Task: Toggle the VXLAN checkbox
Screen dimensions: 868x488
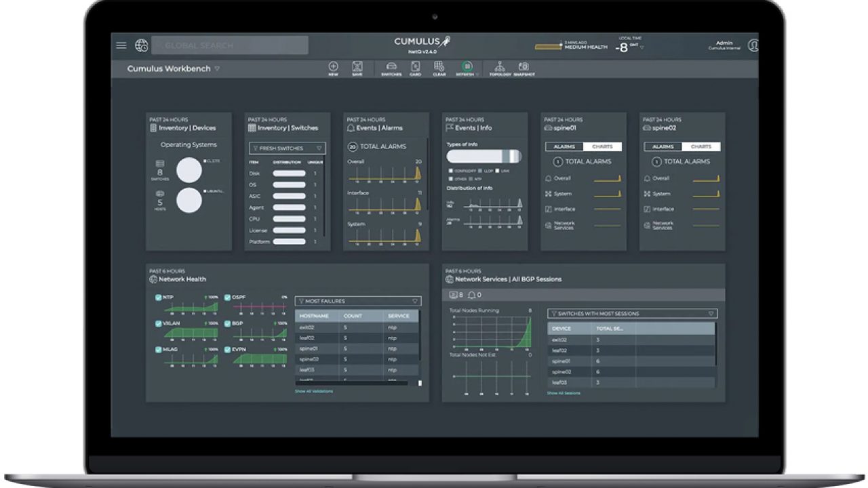Action: (x=159, y=323)
